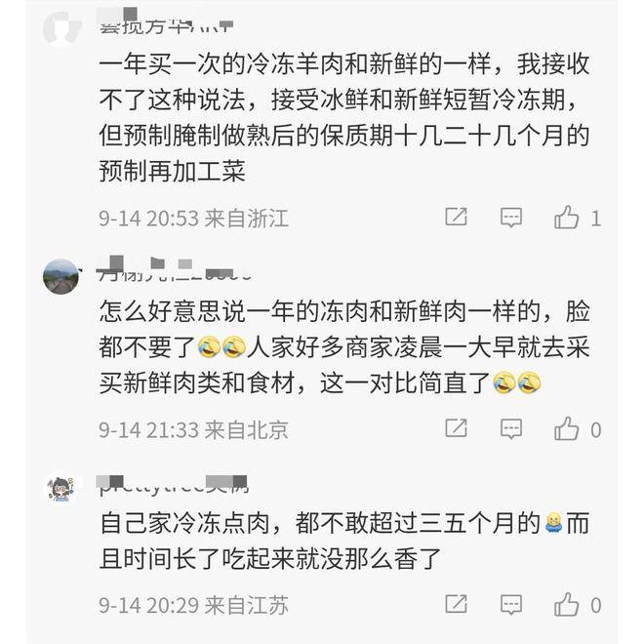Like the 9-14 21:33 Beijing comment
The width and height of the screenshot is (644, 644).
[x=566, y=428]
